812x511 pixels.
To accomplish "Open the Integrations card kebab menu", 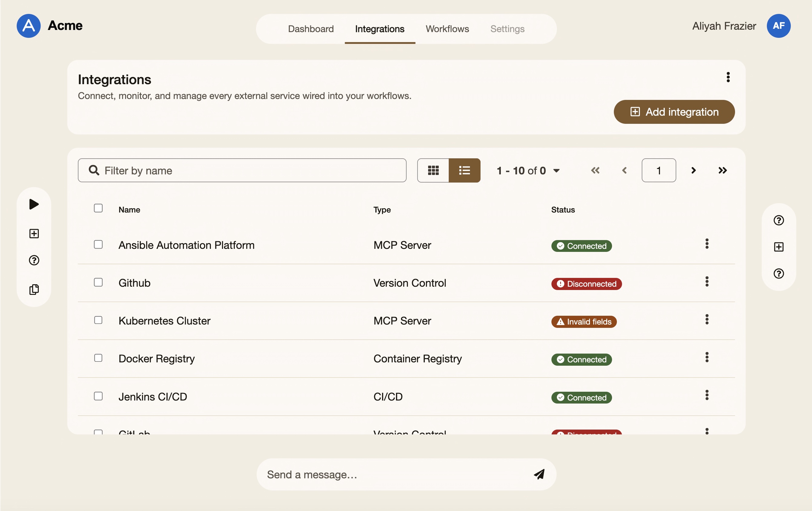I will (x=728, y=77).
